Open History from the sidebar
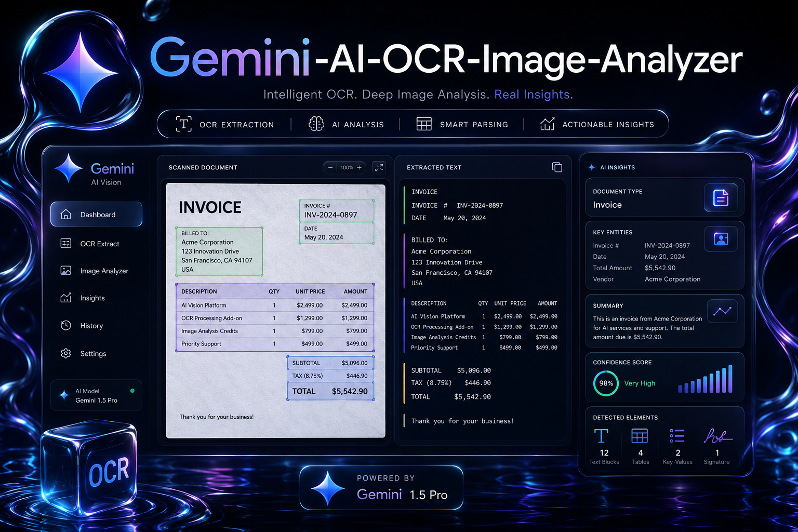 [96, 325]
